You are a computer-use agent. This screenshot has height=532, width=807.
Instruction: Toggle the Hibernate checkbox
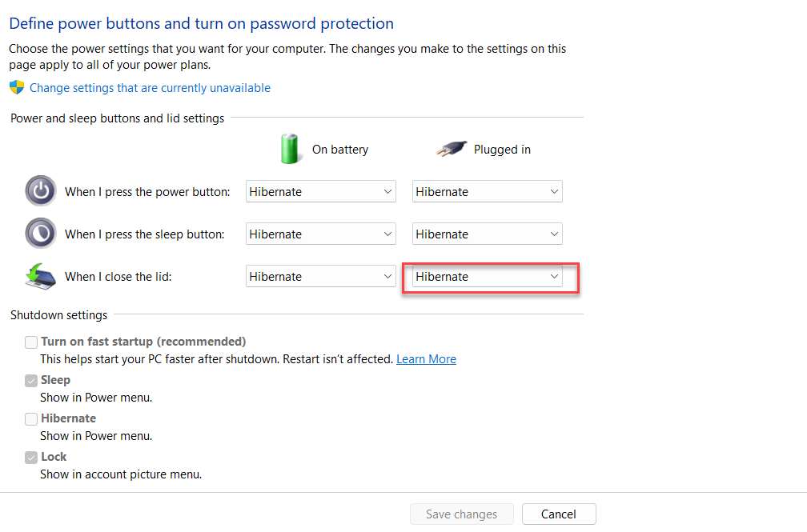[31, 419]
